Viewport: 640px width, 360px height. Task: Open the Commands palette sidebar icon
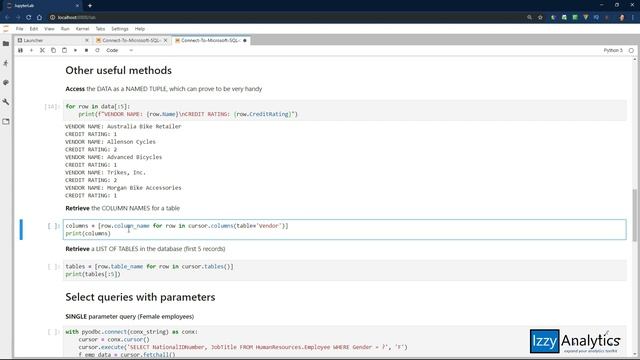point(6,82)
